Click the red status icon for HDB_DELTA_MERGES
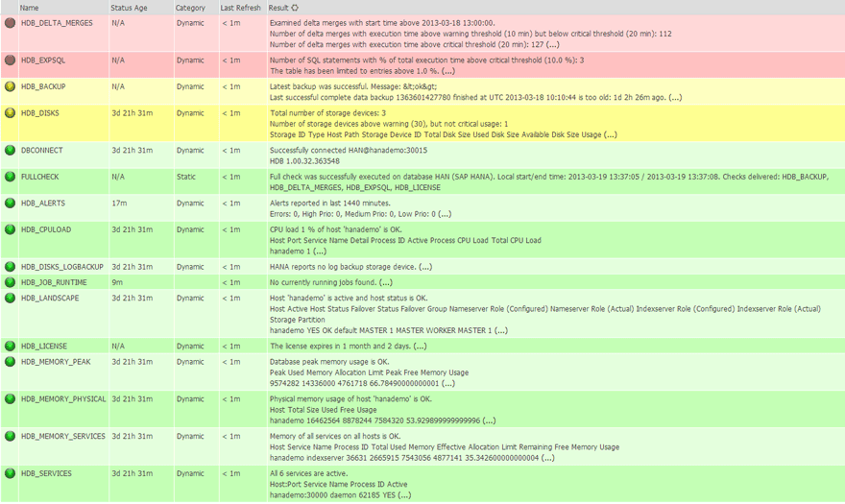This screenshot has height=504, width=845. coord(11,22)
